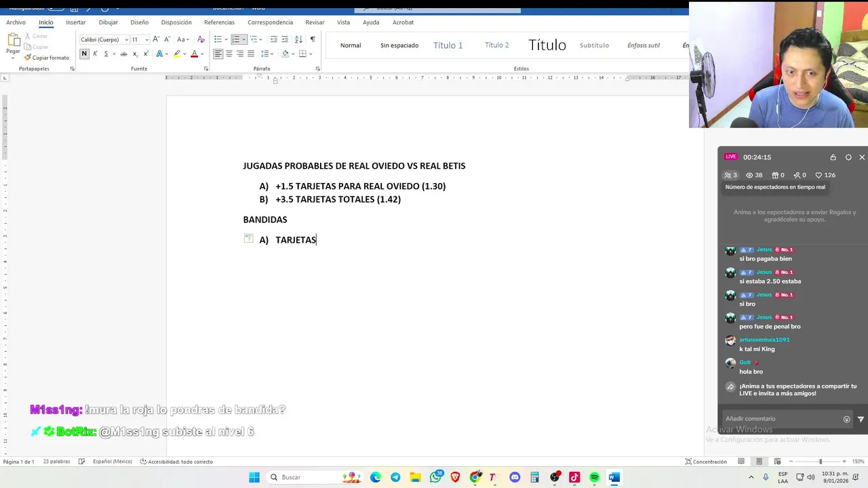Open WhatsApp from the taskbar
Viewport: 868px width, 488px height.
(x=436, y=477)
